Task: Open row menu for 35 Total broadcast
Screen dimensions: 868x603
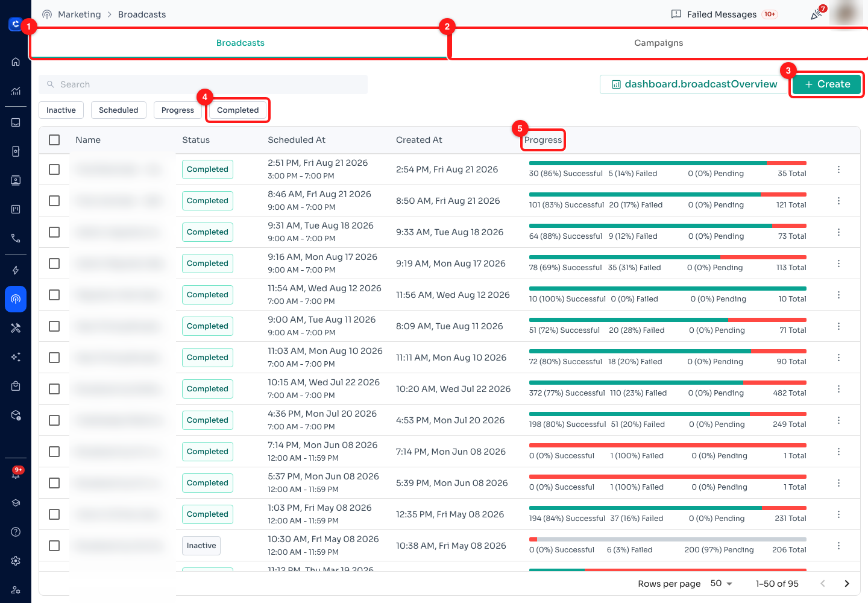Action: pyautogui.click(x=838, y=169)
